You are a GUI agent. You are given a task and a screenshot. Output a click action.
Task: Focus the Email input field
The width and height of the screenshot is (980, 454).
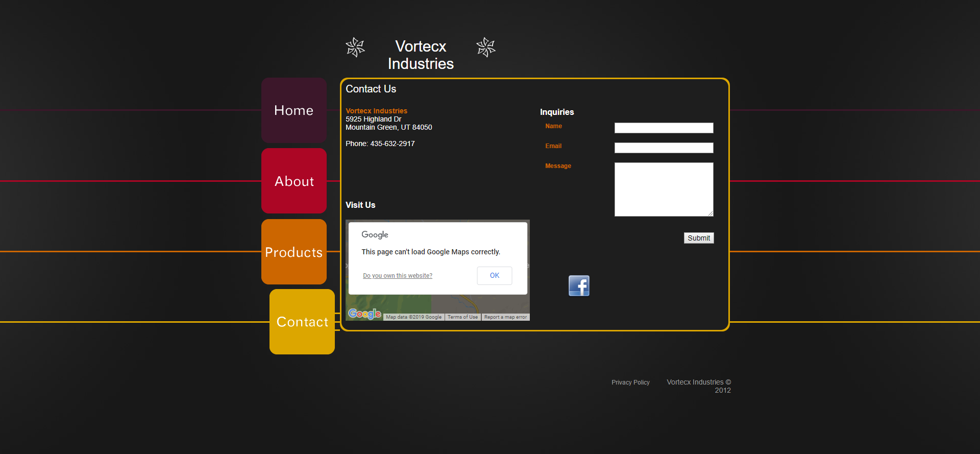click(x=664, y=148)
